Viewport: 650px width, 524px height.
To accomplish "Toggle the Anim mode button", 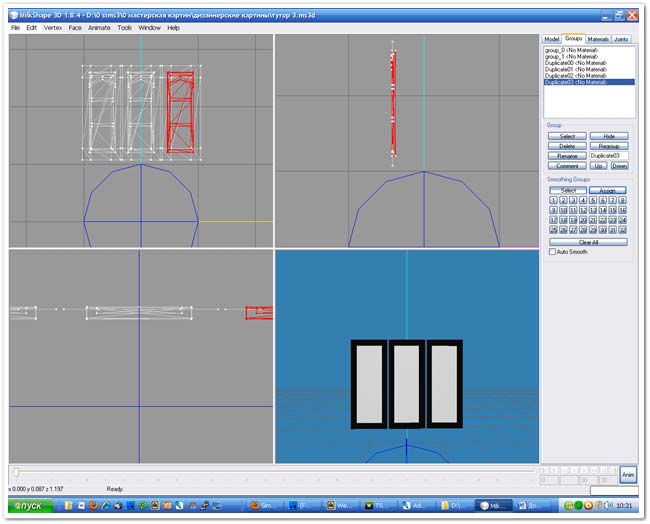I will tap(627, 475).
